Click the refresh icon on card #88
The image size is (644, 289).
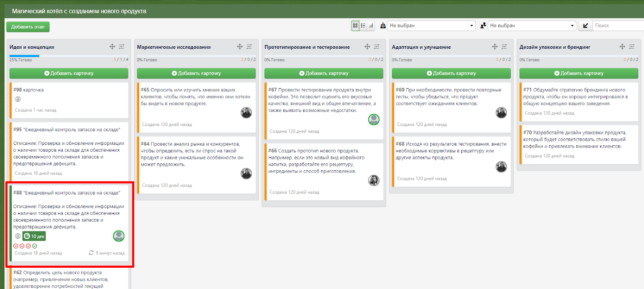coord(91,253)
